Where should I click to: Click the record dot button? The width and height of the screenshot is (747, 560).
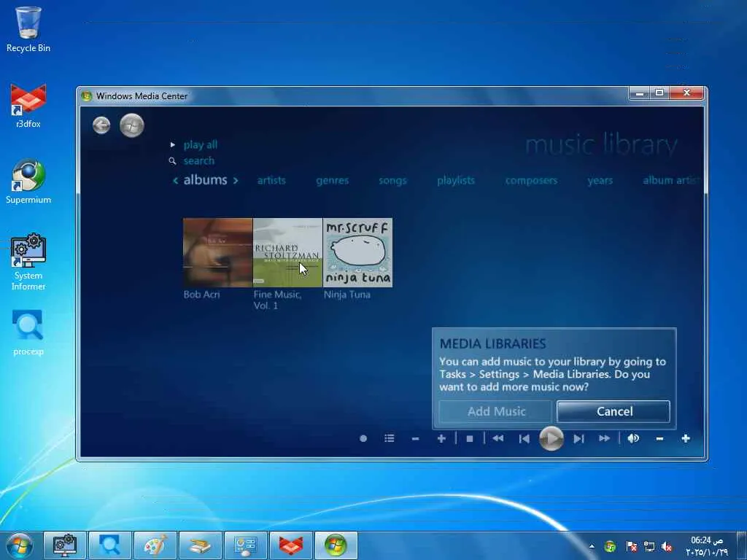[363, 438]
